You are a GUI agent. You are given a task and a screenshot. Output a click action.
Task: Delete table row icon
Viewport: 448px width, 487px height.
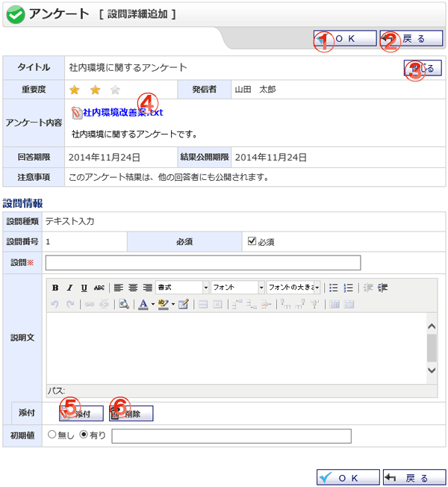pos(266,304)
